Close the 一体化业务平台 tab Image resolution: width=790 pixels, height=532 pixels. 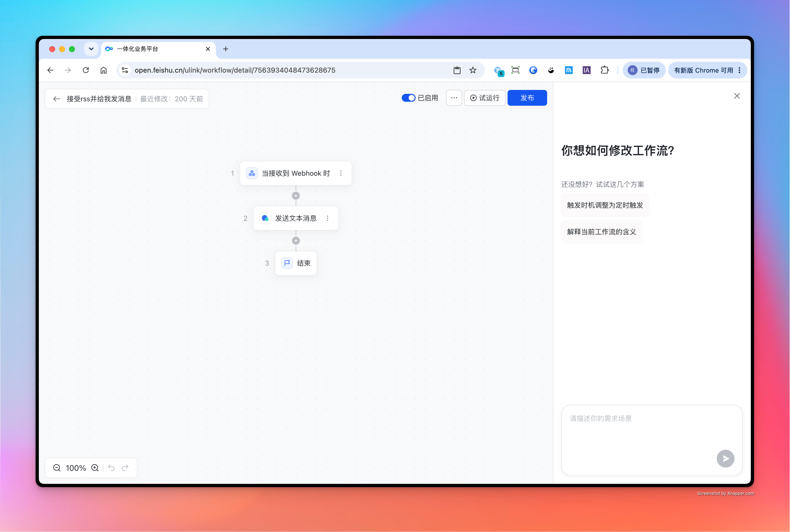click(x=208, y=49)
